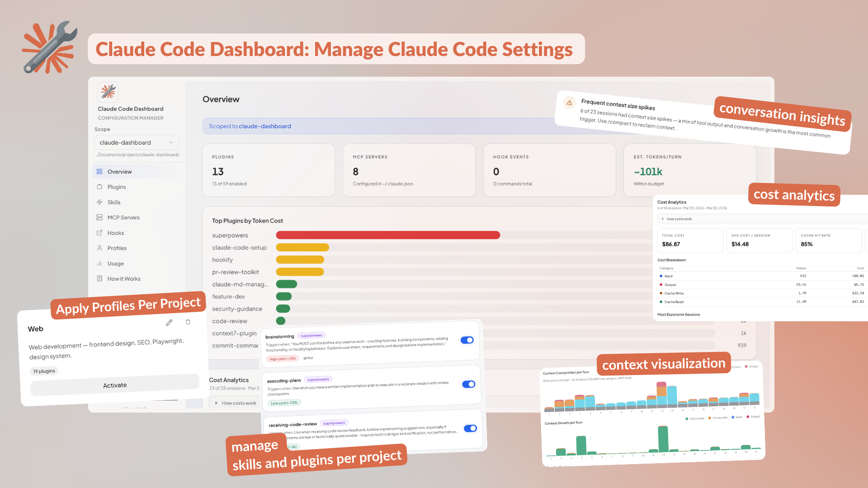Click the superpowers tag on executing-plans
Screen dimensions: 868x488
coord(318,379)
